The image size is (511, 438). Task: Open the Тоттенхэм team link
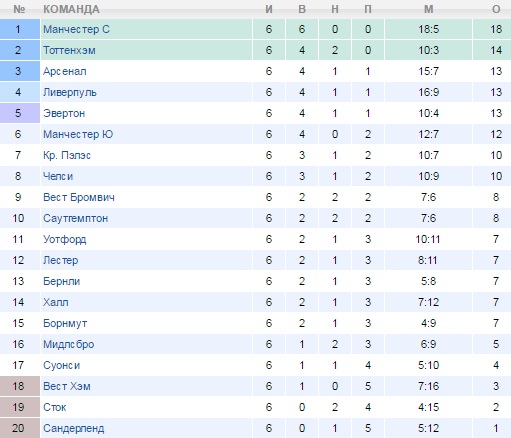(x=69, y=50)
